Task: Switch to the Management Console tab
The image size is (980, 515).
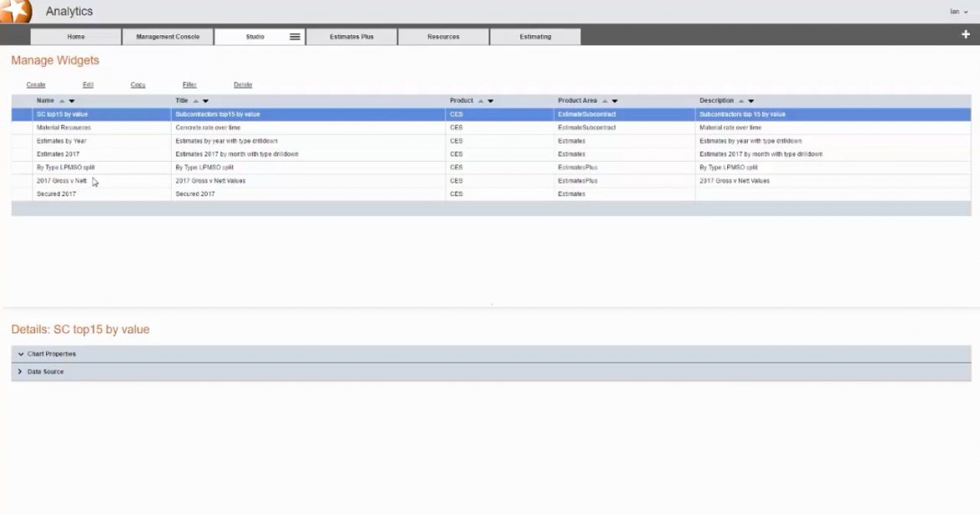Action: point(168,36)
